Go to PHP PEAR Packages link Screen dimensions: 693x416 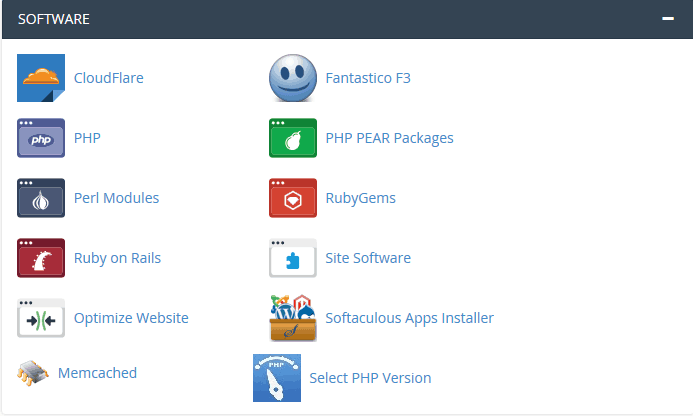tap(389, 138)
